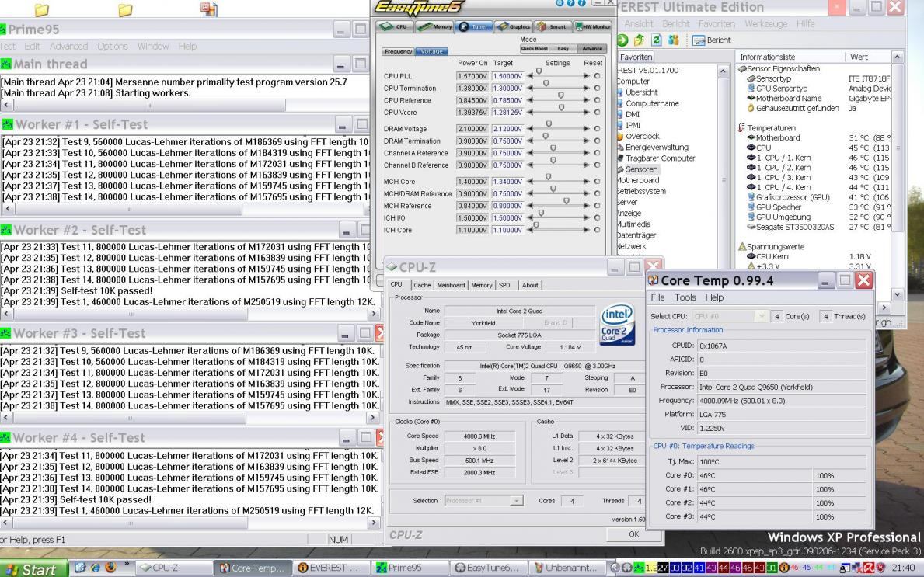924x577 pixels.
Task: Click the MCH Reference voltage slider handle
Action: coord(567,201)
